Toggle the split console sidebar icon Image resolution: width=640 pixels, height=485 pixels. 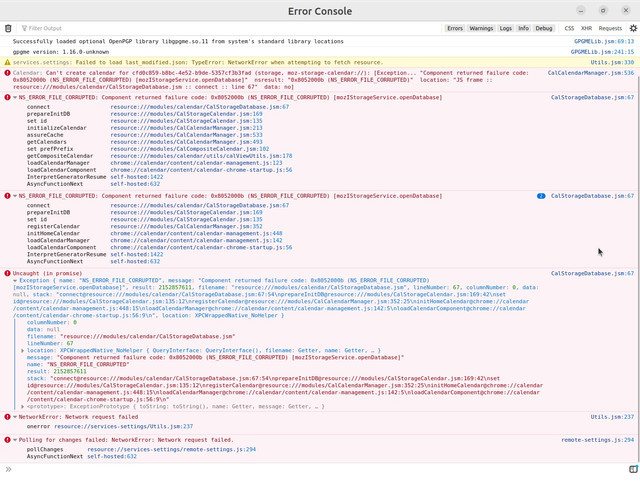click(x=633, y=469)
